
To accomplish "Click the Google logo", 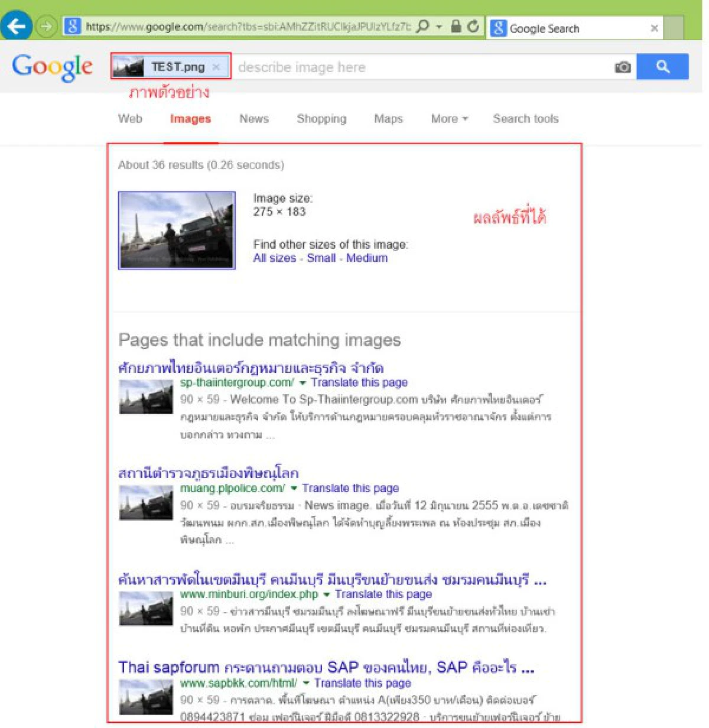I will [x=53, y=67].
